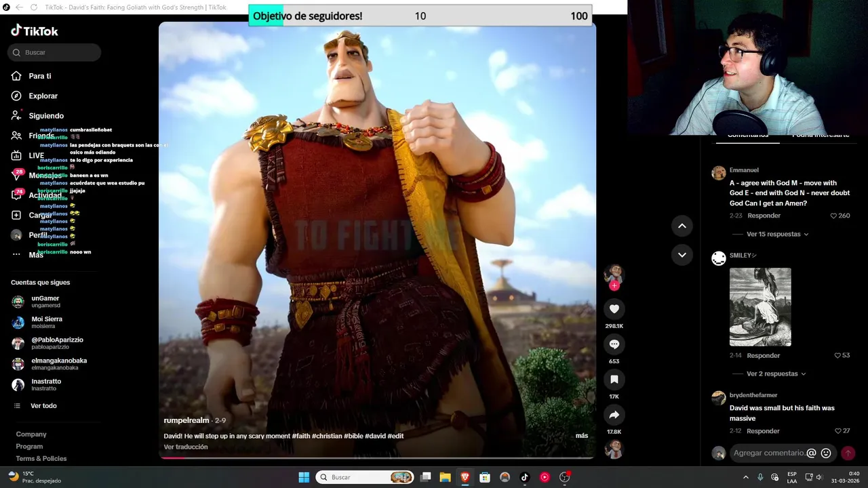Image resolution: width=868 pixels, height=488 pixels.
Task: Insert mention with @ icon
Action: point(811,453)
